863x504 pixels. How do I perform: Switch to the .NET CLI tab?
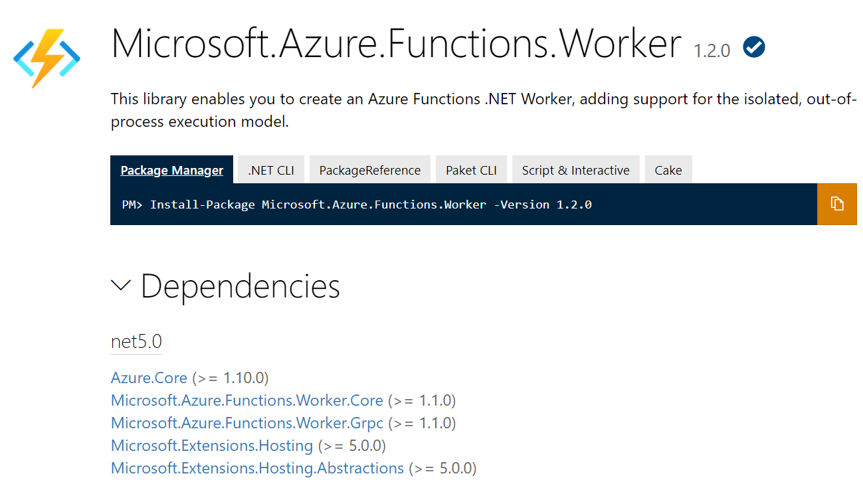[271, 170]
